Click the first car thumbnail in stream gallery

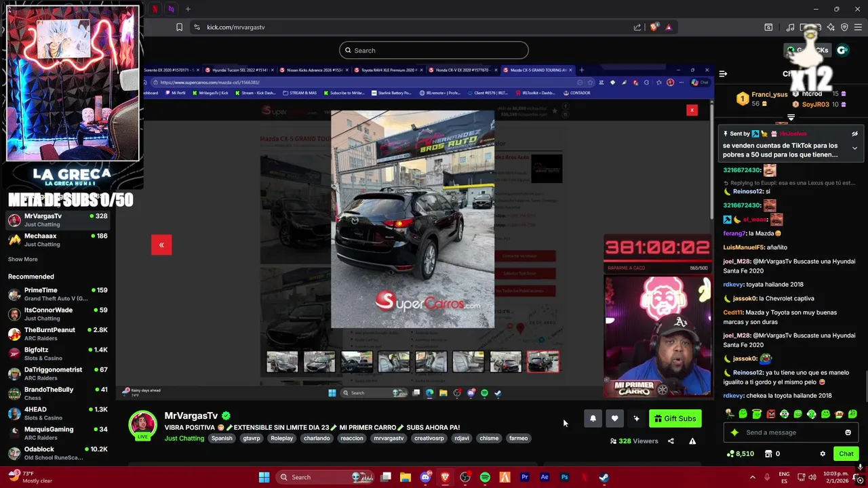pyautogui.click(x=282, y=361)
